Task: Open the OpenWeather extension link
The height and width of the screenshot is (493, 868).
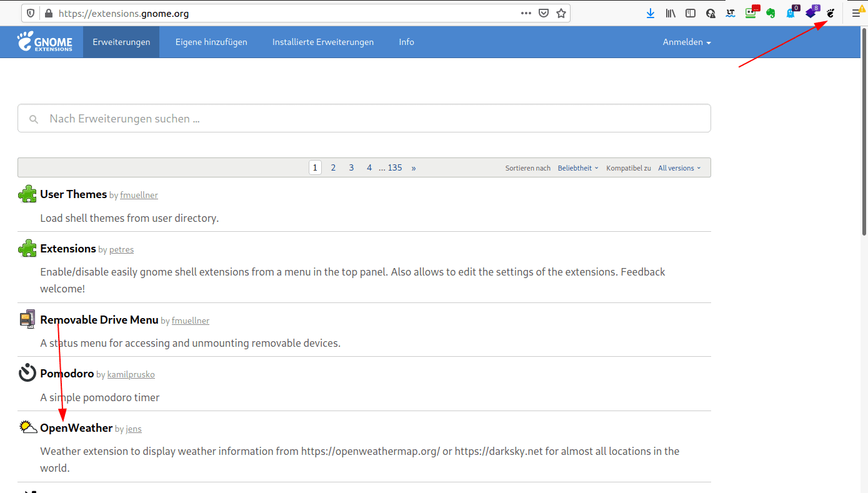Action: click(76, 428)
